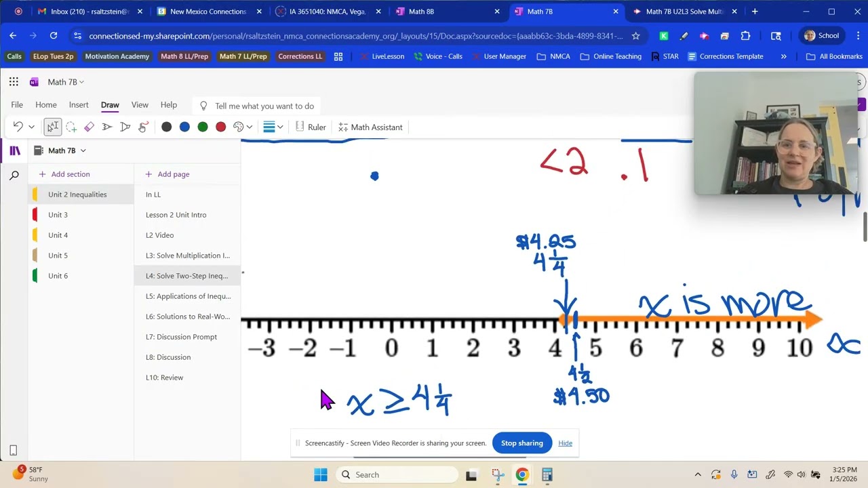Click Stop sharing in Screencastify bar
This screenshot has height=488, width=868.
click(x=522, y=443)
